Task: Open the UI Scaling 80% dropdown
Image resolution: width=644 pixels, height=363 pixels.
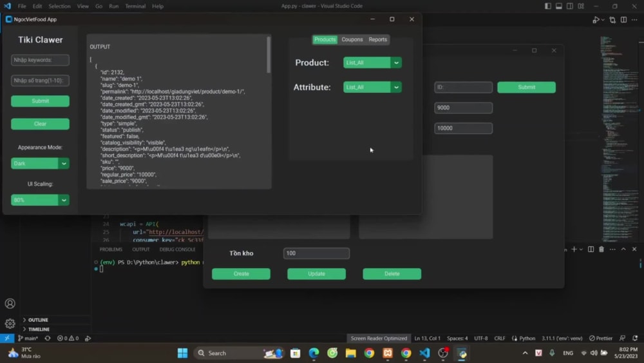Action: (40, 200)
